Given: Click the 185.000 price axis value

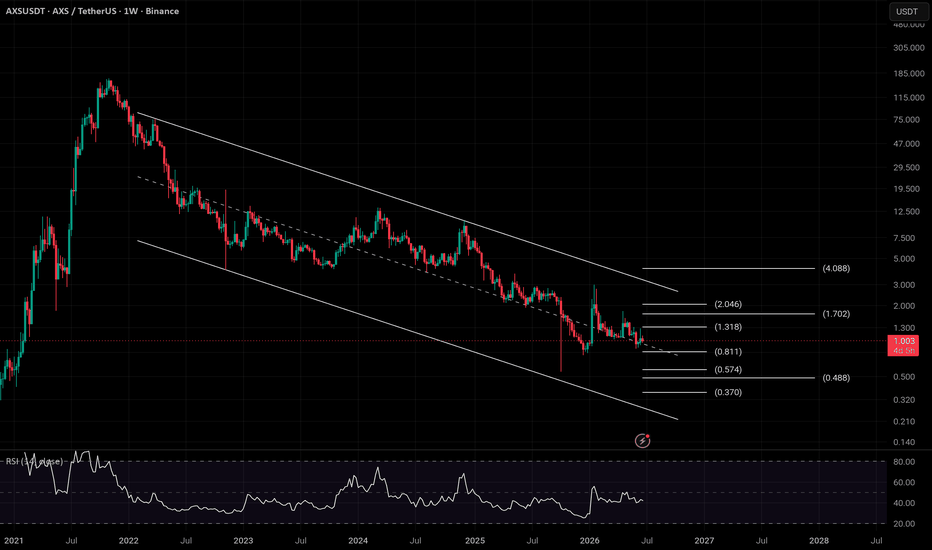Looking at the screenshot, I should click(909, 74).
